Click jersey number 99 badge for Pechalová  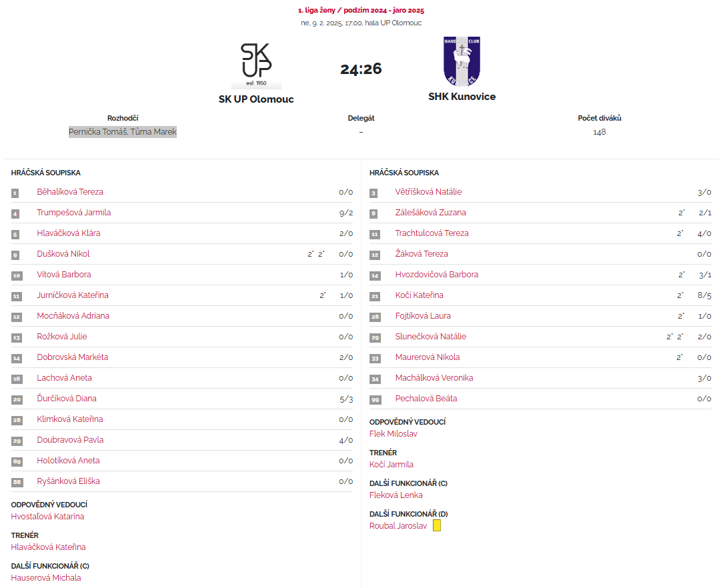[374, 399]
